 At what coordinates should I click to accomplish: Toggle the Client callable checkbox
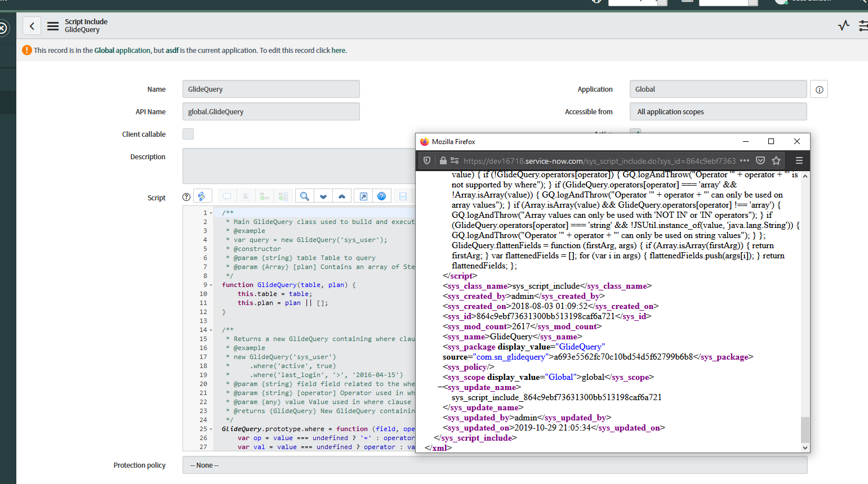[188, 134]
